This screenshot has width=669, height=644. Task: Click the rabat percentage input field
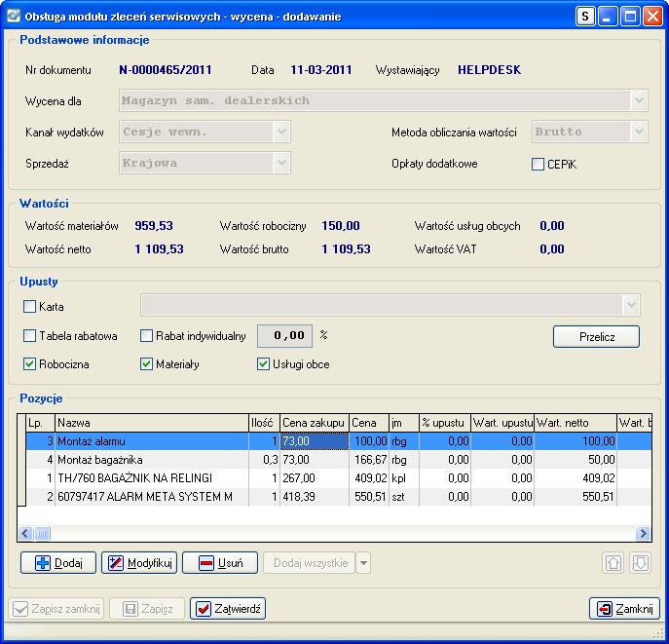(x=284, y=336)
